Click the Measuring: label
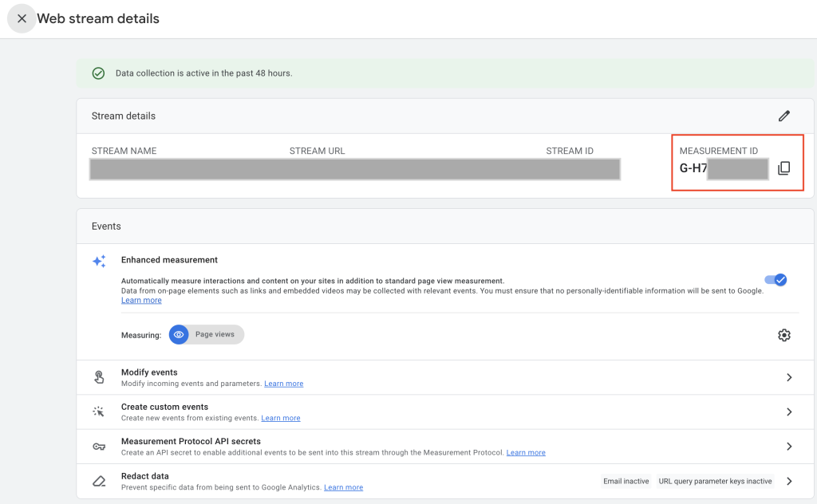The image size is (817, 504). [141, 335]
